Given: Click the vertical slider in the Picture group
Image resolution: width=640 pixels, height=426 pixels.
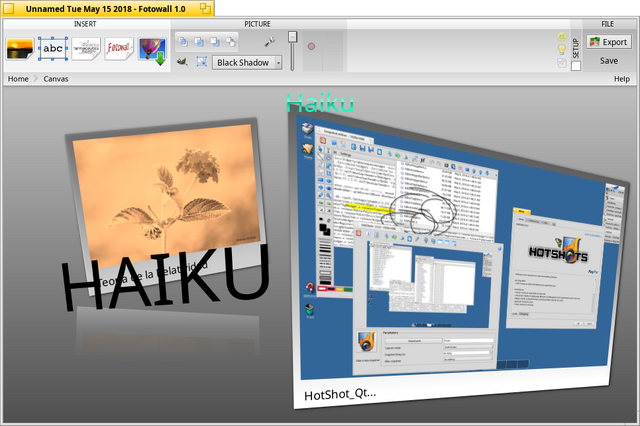Looking at the screenshot, I should click(x=292, y=51).
